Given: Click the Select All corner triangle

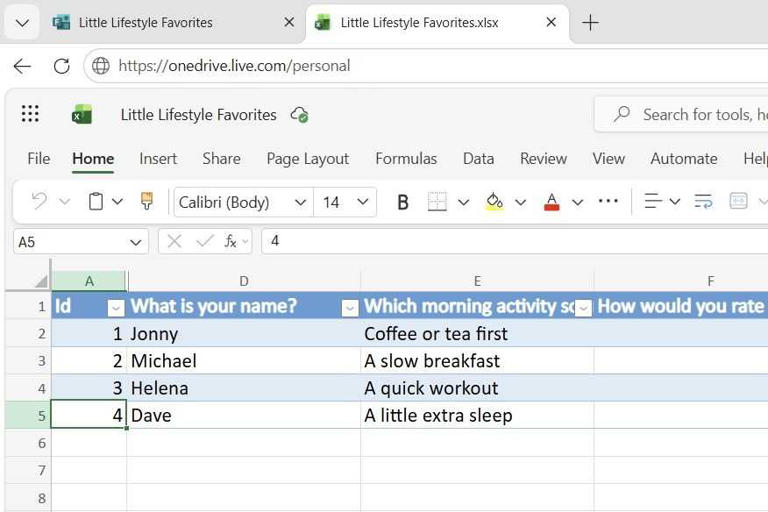Looking at the screenshot, I should click(41, 281).
